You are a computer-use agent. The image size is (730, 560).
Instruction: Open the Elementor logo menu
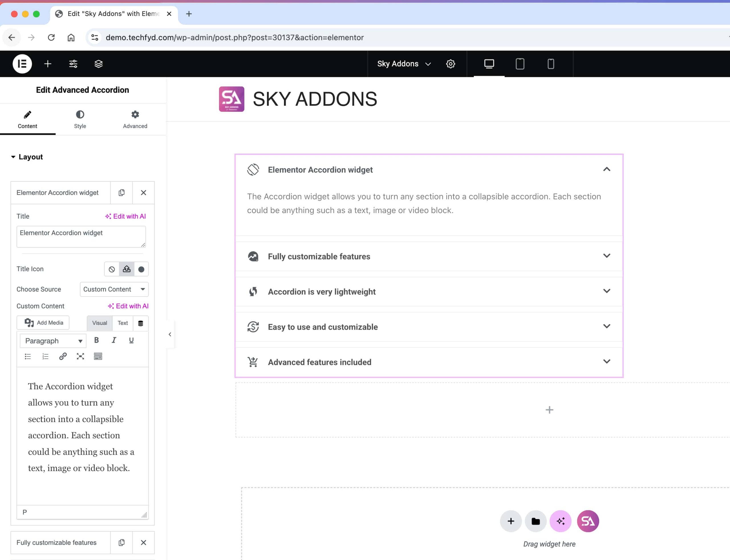pyautogui.click(x=22, y=64)
